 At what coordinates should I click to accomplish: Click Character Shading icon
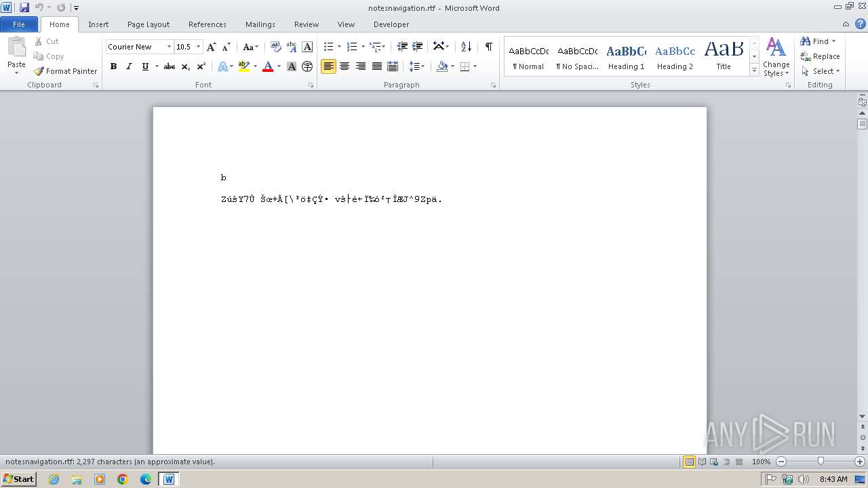point(292,66)
